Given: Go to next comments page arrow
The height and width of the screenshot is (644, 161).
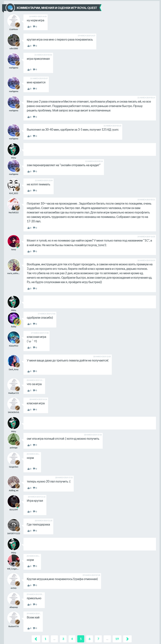Looking at the screenshot, I should click(x=127, y=639).
